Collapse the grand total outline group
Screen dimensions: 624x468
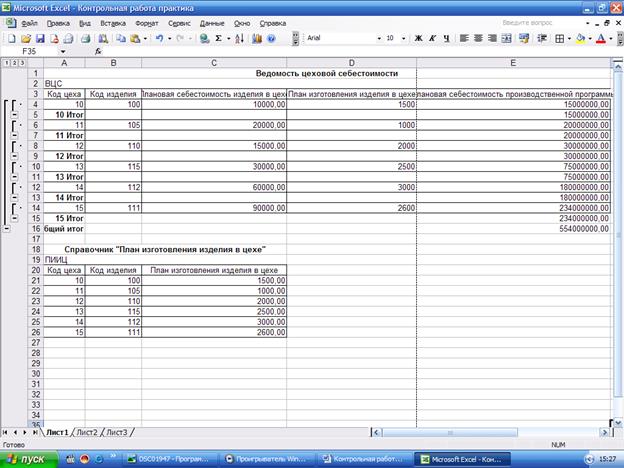click(x=7, y=228)
